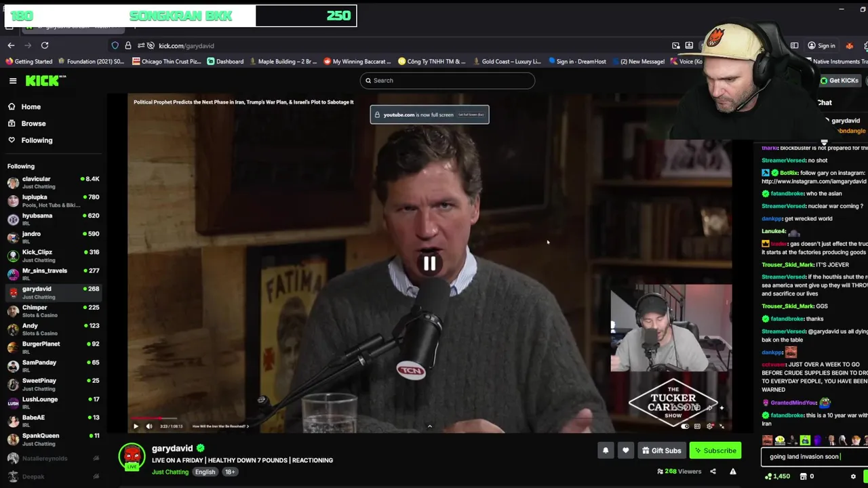Open Andy channel in the following list
This screenshot has height=488, width=868.
pos(53,329)
